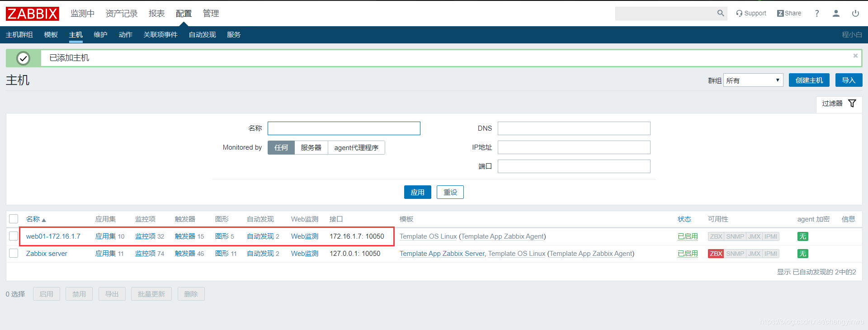The image size is (868, 330).
Task: Reset the host filter
Action: pyautogui.click(x=450, y=192)
